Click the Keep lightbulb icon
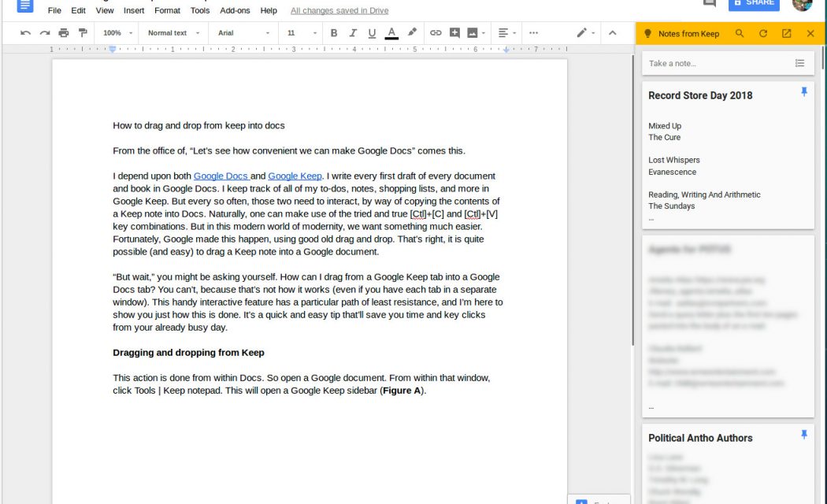Image resolution: width=827 pixels, height=504 pixels. tap(647, 33)
